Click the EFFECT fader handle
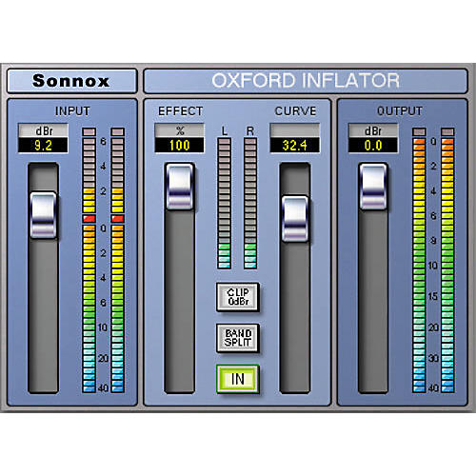The width and height of the screenshot is (476, 476). [x=180, y=187]
